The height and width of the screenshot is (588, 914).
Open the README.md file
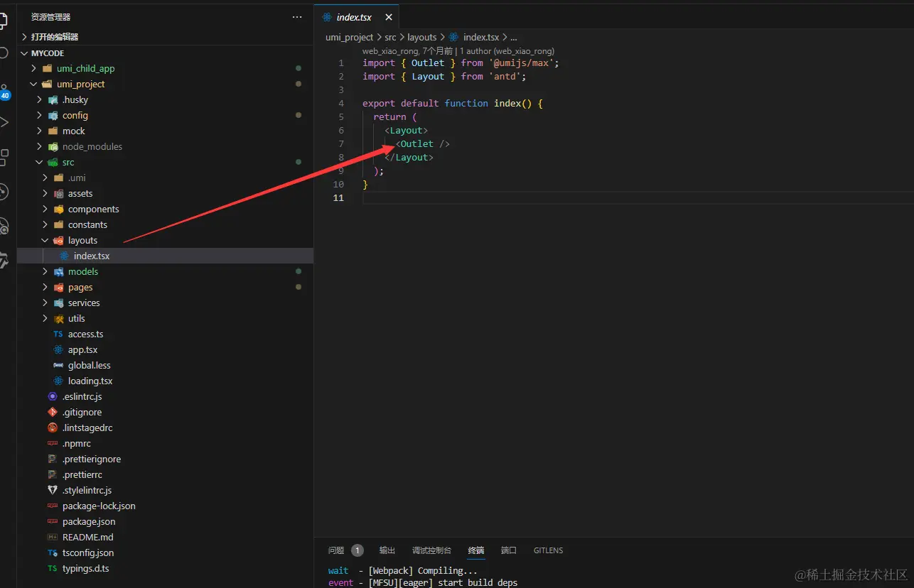pyautogui.click(x=165, y=538)
